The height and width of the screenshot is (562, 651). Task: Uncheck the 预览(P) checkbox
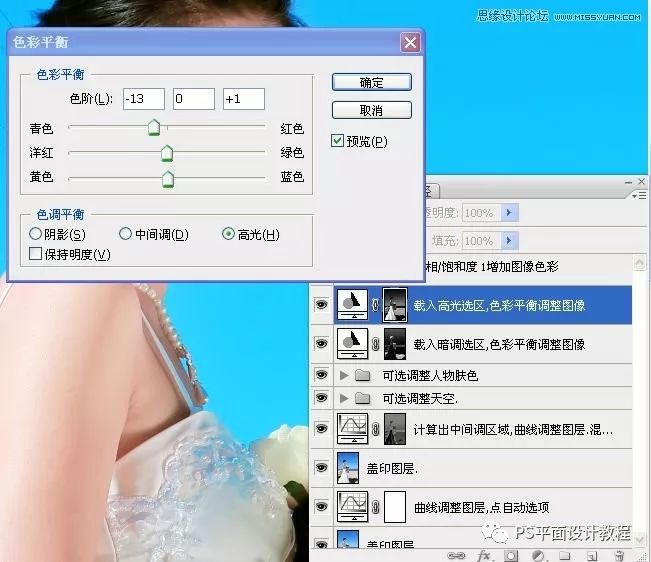click(338, 141)
